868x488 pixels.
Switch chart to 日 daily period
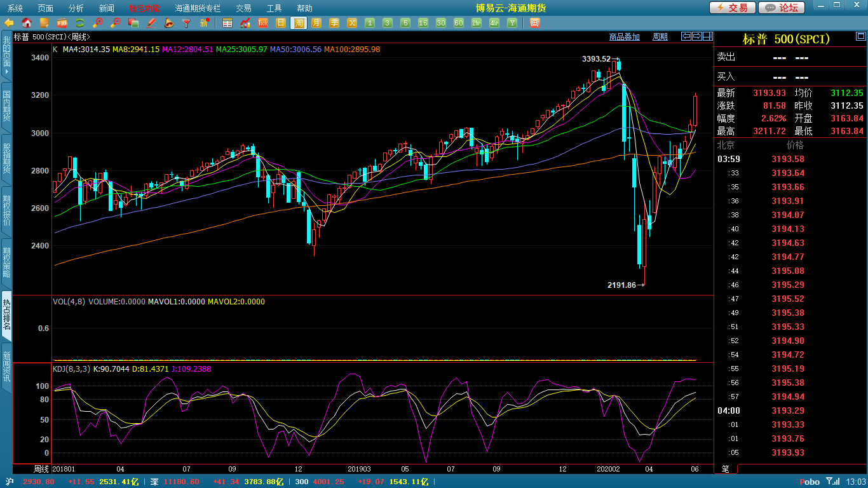(281, 23)
